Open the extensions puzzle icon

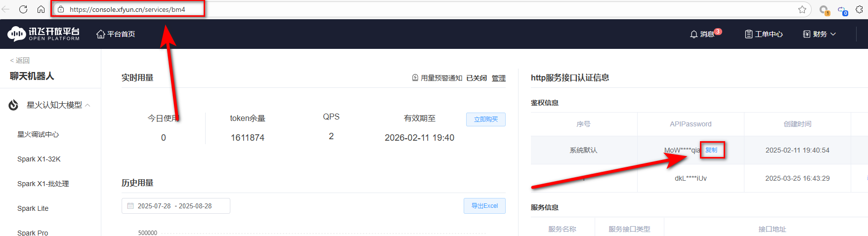tap(859, 9)
